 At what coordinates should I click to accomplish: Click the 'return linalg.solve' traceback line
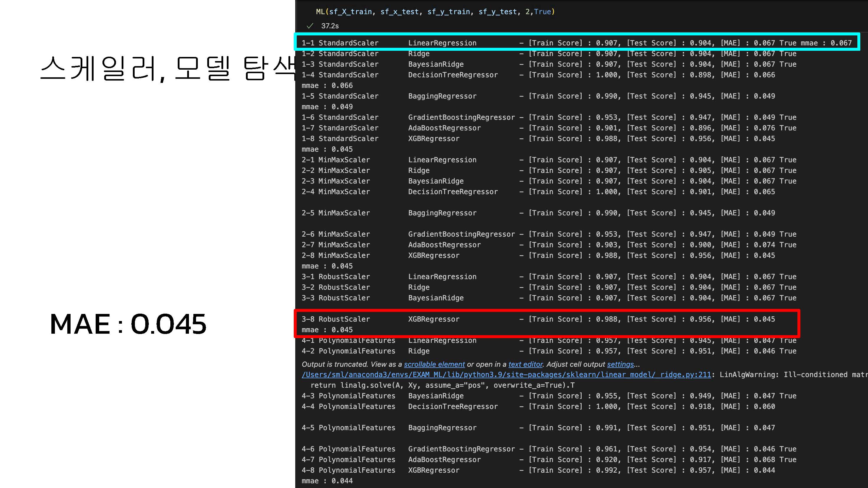click(442, 385)
